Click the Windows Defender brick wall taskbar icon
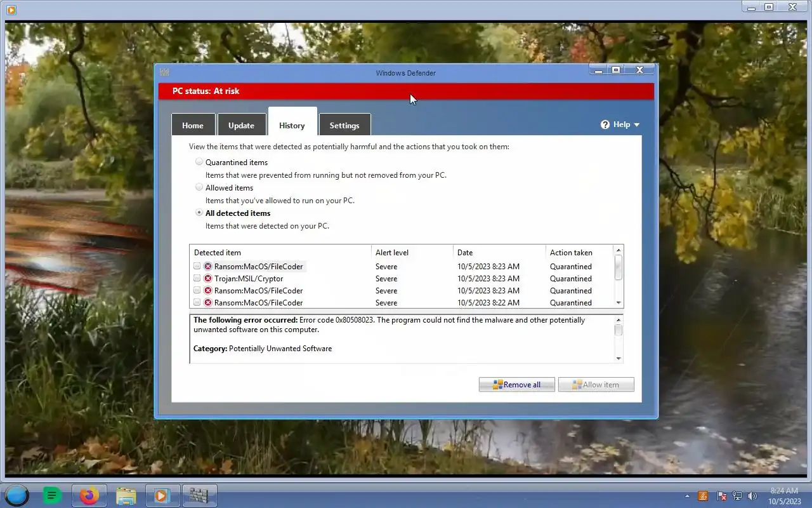The image size is (812, 508). click(x=199, y=495)
